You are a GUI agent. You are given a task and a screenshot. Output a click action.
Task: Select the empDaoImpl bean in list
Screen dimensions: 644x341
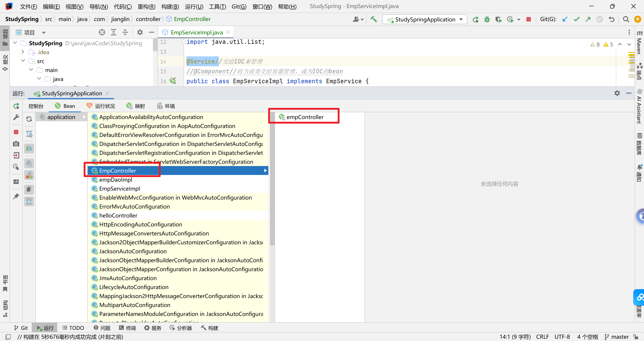pyautogui.click(x=116, y=180)
